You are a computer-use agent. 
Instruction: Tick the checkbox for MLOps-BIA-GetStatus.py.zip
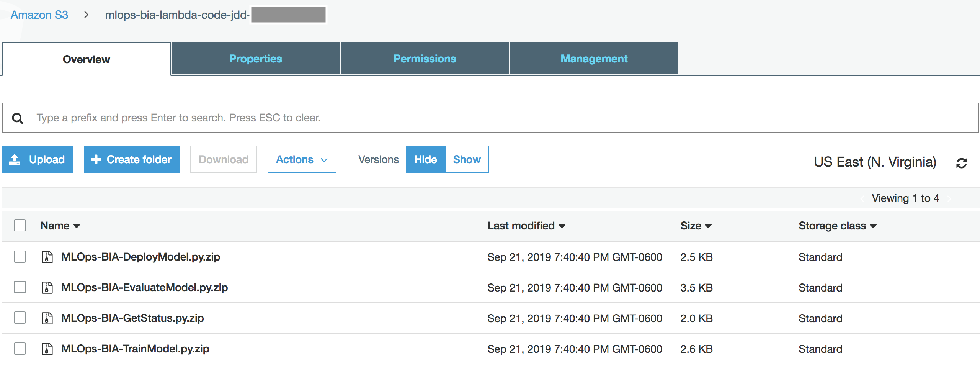20,318
